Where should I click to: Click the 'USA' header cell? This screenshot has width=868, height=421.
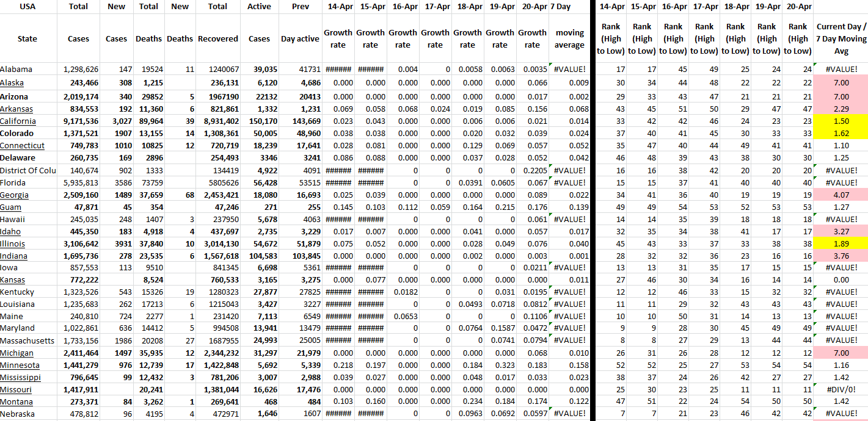tap(27, 7)
